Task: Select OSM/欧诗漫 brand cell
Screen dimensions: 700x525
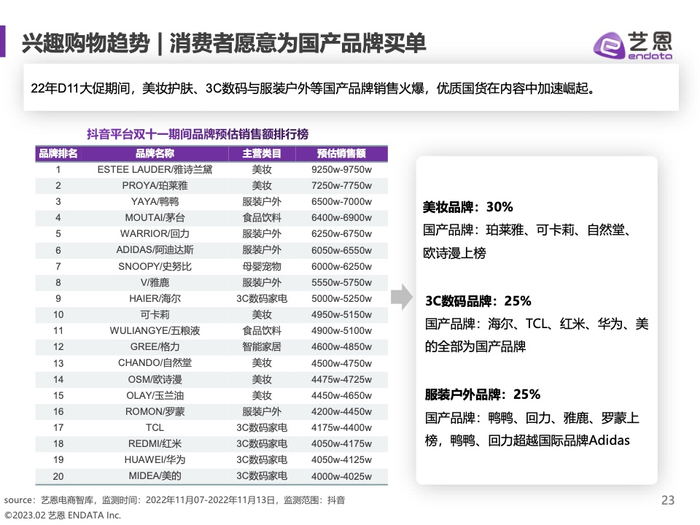Action: 154,379
